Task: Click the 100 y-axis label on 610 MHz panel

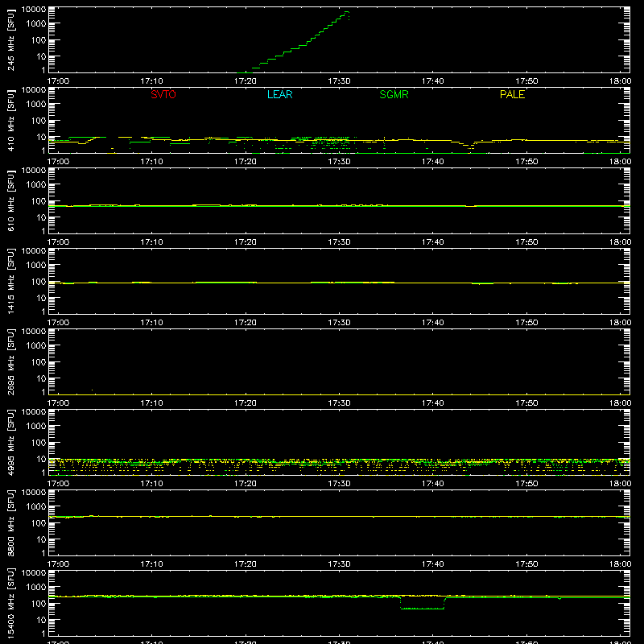Action: tap(39, 201)
